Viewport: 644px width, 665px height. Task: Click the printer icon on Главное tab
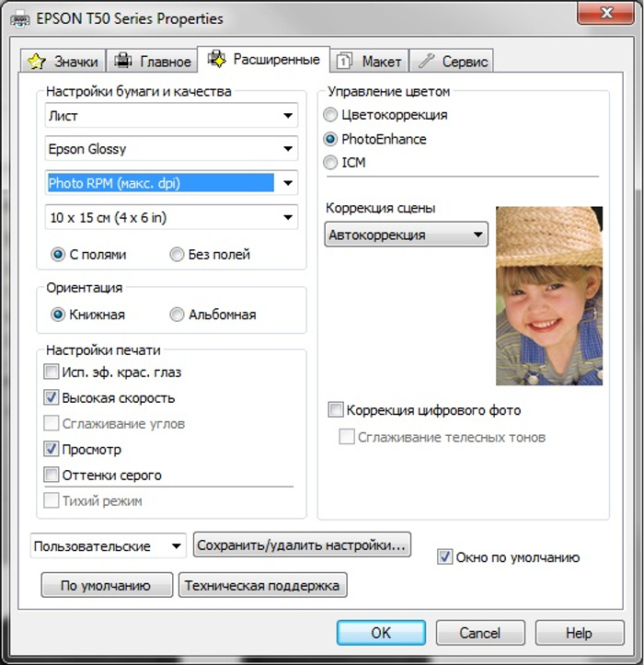point(122,62)
